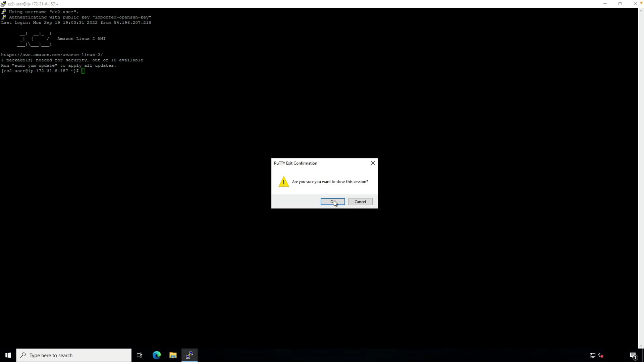Open Task View on the taskbar

pos(140,355)
